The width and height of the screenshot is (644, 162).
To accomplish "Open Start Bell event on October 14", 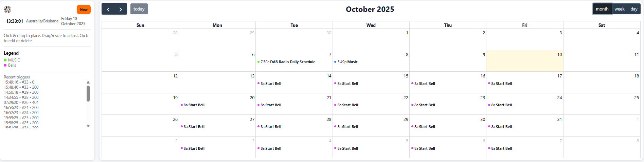I will [271, 84].
